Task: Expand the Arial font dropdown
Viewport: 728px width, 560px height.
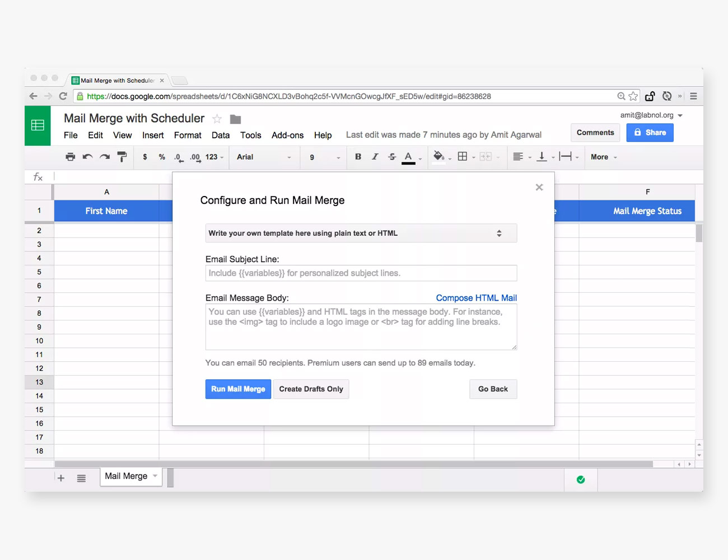Action: [264, 157]
